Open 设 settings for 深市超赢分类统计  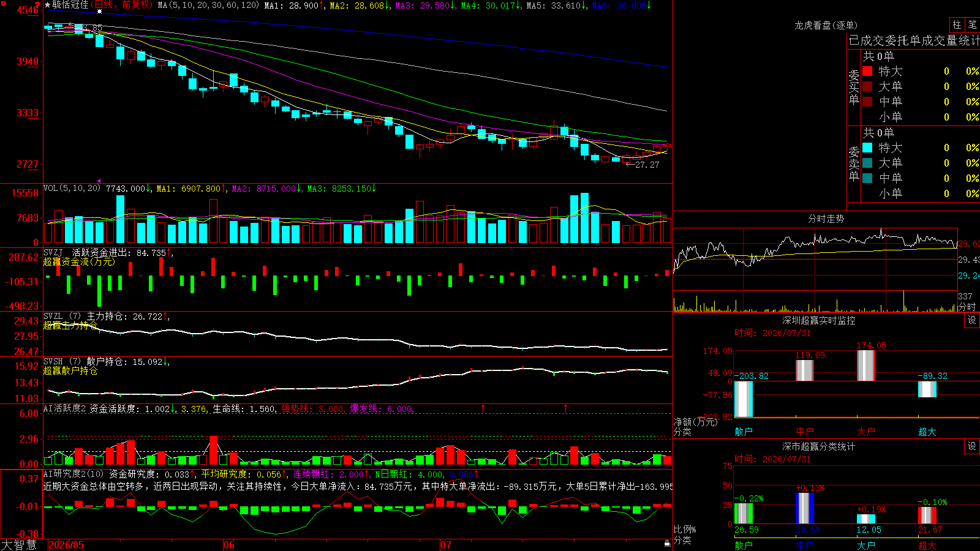tap(972, 446)
